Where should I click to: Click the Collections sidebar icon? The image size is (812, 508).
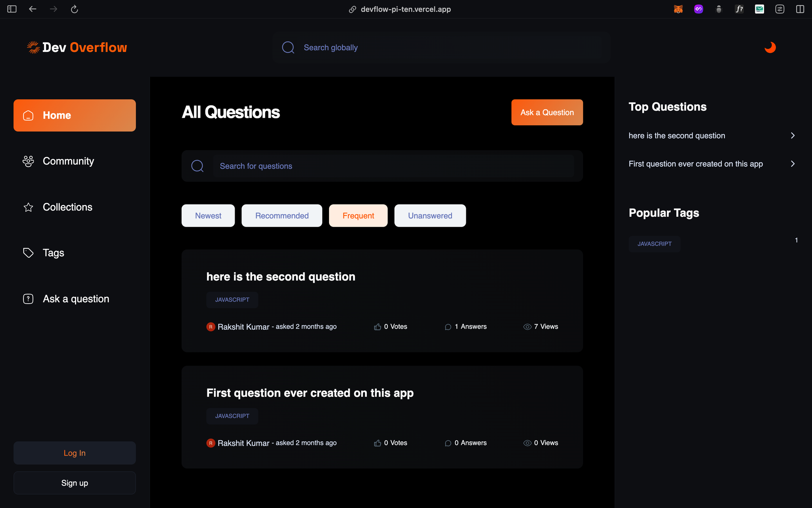coord(27,207)
